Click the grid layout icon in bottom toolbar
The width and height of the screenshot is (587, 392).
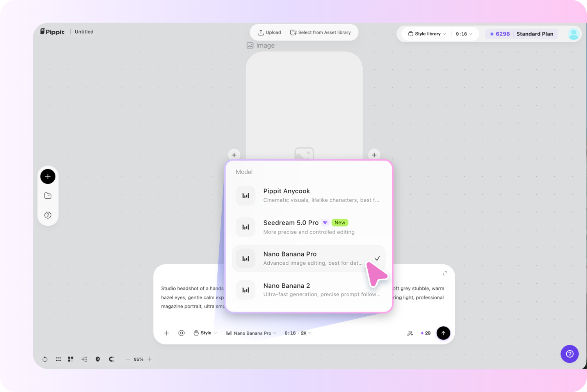point(71,359)
